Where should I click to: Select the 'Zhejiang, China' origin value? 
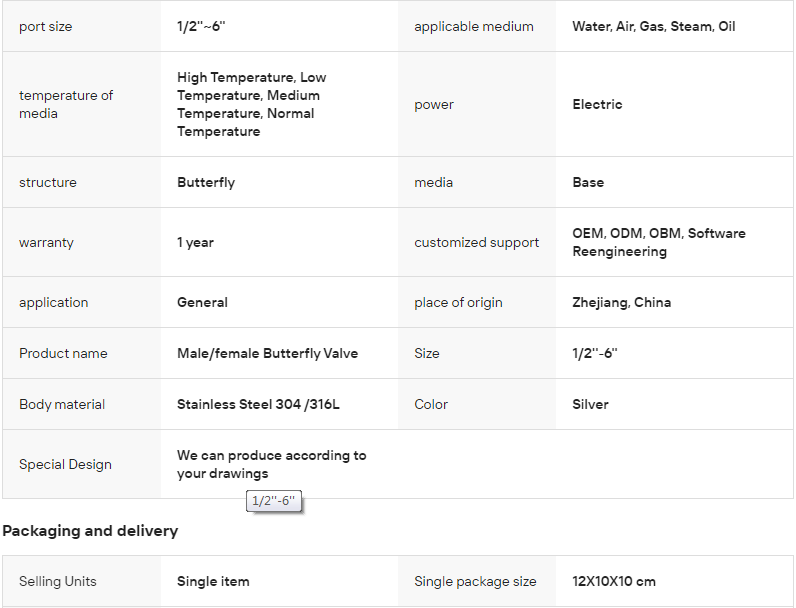point(621,302)
